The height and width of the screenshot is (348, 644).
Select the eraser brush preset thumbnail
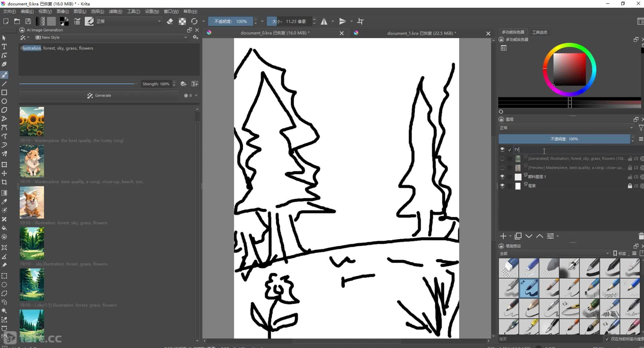509,268
